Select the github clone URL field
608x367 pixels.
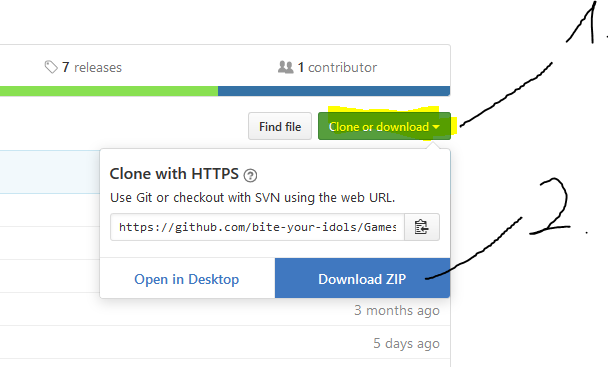(257, 227)
